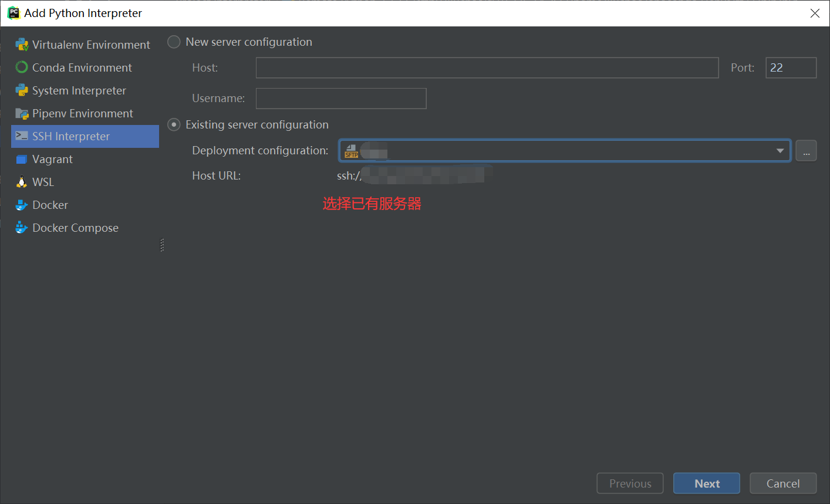Viewport: 830px width, 504px height.
Task: Click the Conda Environment ring icon
Action: (22, 67)
